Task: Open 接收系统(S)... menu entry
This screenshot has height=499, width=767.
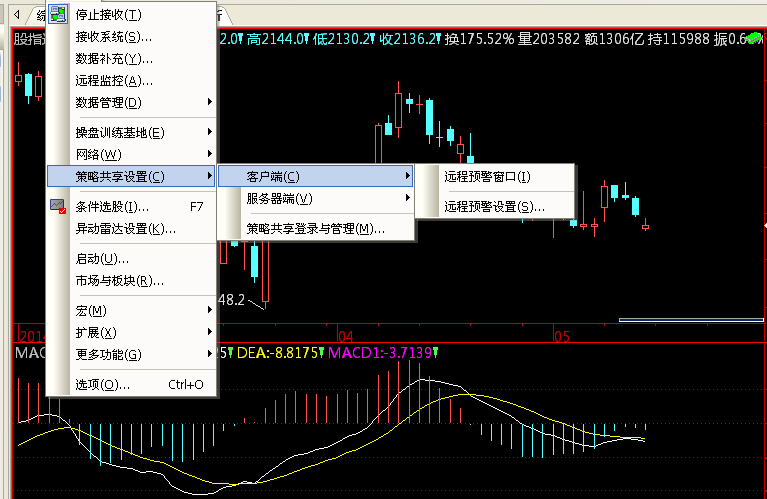Action: point(131,37)
